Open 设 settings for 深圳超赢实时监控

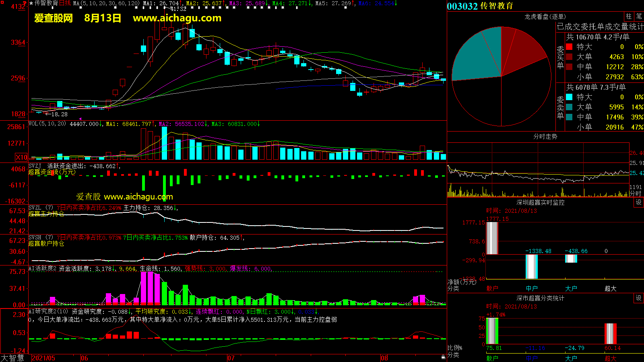click(639, 202)
